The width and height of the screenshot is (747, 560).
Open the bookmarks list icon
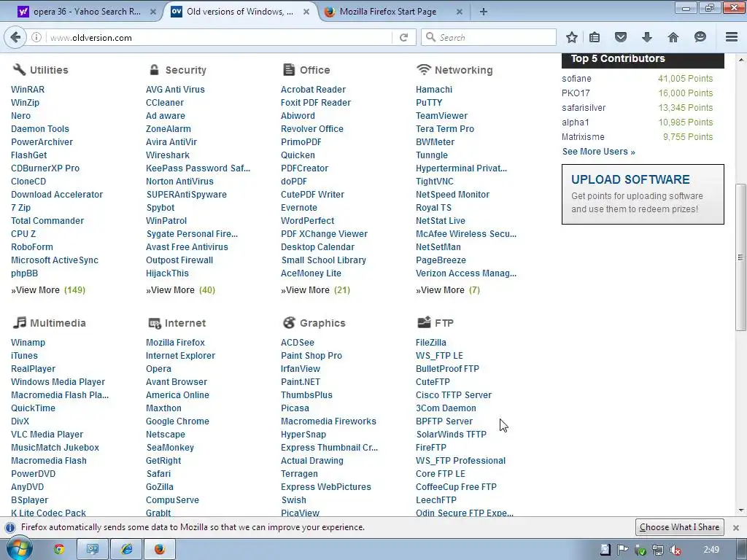(595, 37)
